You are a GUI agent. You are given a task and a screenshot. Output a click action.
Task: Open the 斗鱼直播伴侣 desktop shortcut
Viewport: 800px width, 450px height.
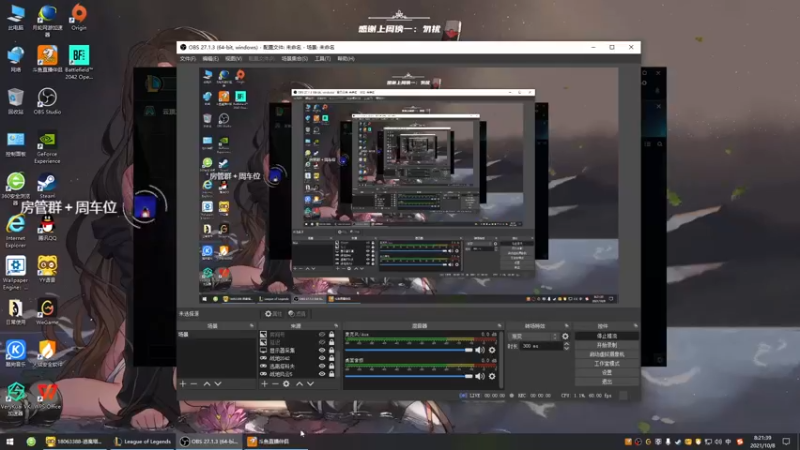tap(47, 59)
